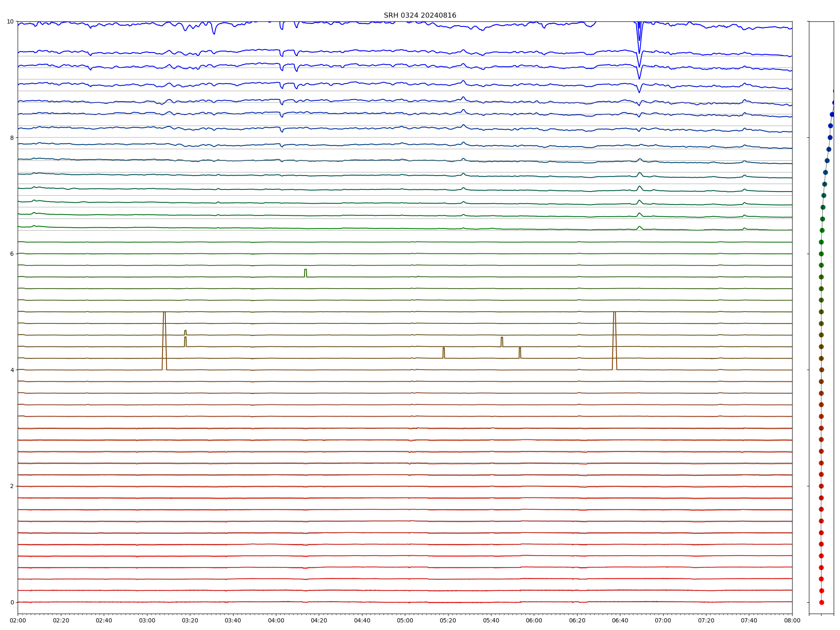Viewport: 840px width, 630px height.
Task: Click the 06:40 time axis label
Action: [x=620, y=620]
